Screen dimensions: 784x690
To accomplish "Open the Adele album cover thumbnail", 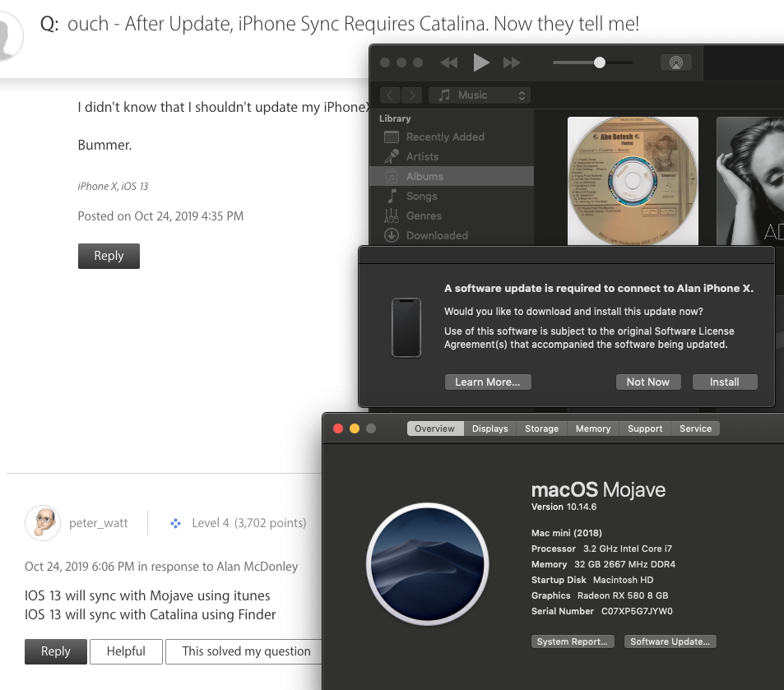I will [750, 181].
